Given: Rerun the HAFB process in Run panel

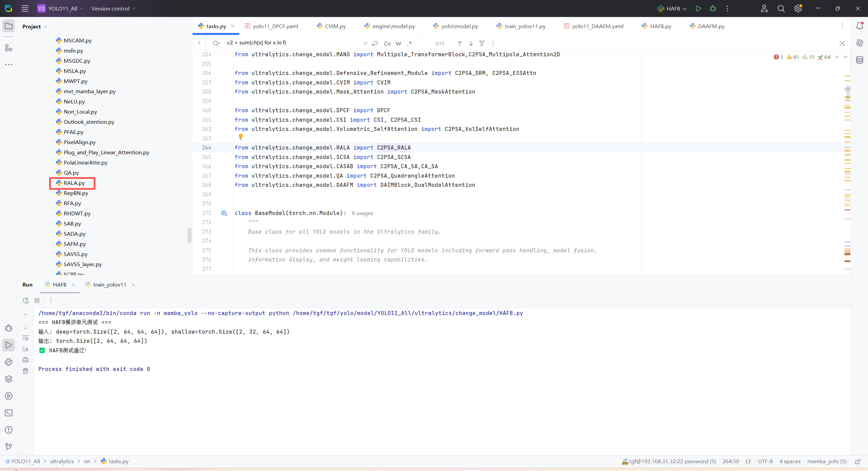Looking at the screenshot, I should point(25,300).
